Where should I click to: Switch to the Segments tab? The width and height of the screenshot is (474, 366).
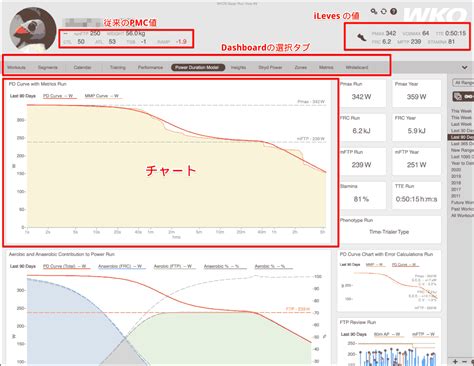pyautogui.click(x=48, y=68)
